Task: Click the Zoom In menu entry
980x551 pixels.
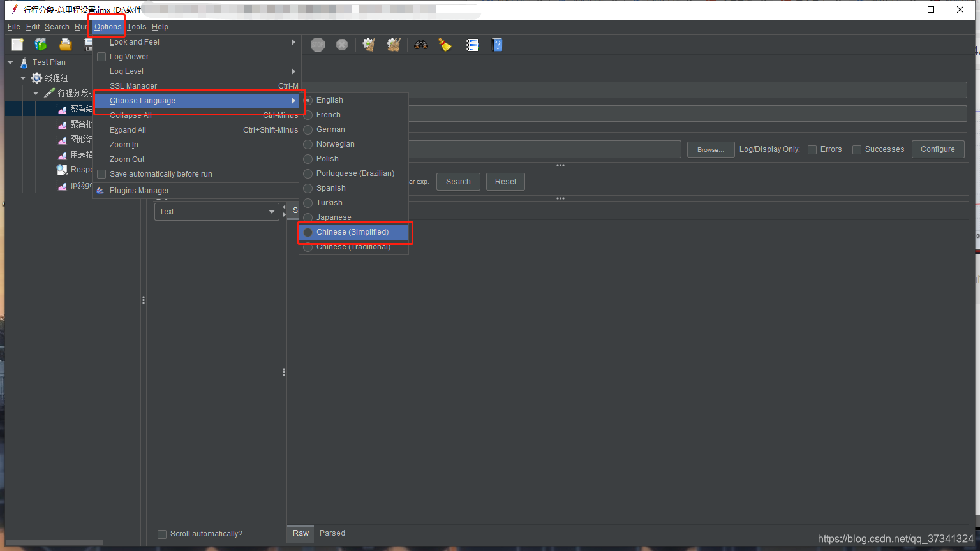Action: [x=197, y=145]
